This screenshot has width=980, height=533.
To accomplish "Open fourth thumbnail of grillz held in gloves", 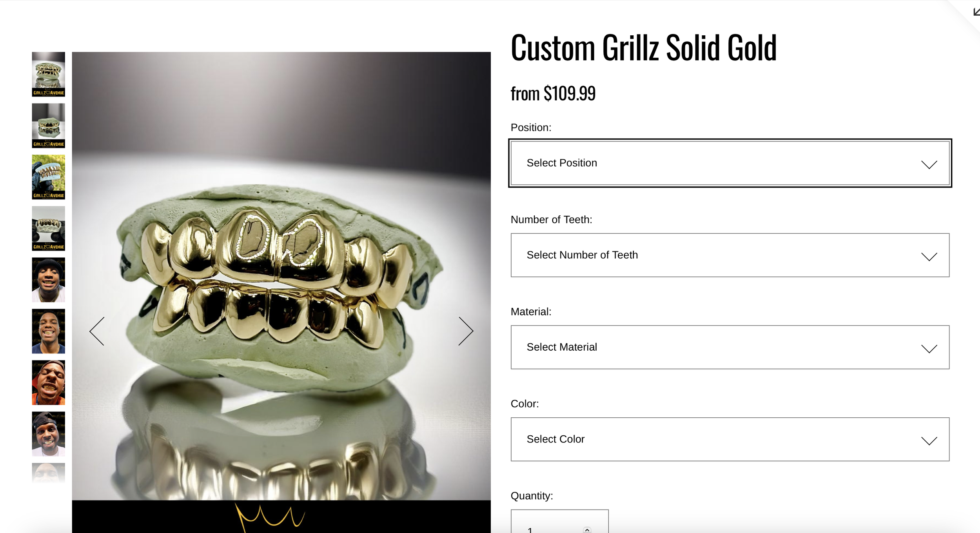I will [49, 229].
